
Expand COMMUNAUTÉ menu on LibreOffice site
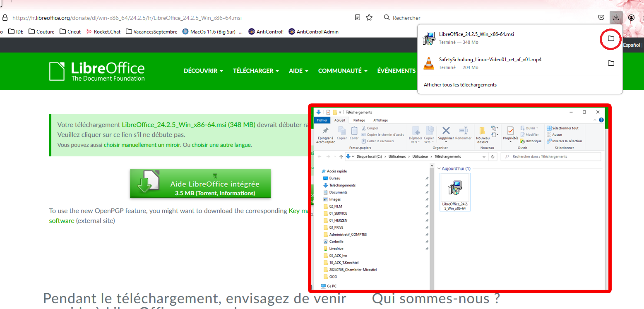(343, 71)
